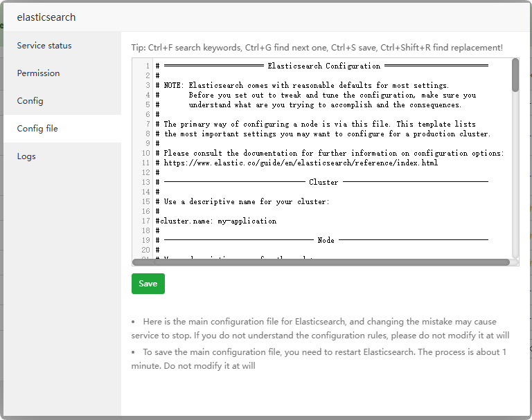
Task: Click the editor's vertical scrollbar thumb
Action: pyautogui.click(x=515, y=75)
